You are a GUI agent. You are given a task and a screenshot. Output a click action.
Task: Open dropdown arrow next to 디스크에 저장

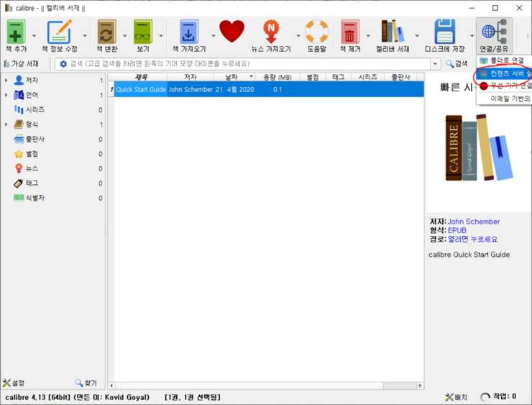tap(472, 35)
